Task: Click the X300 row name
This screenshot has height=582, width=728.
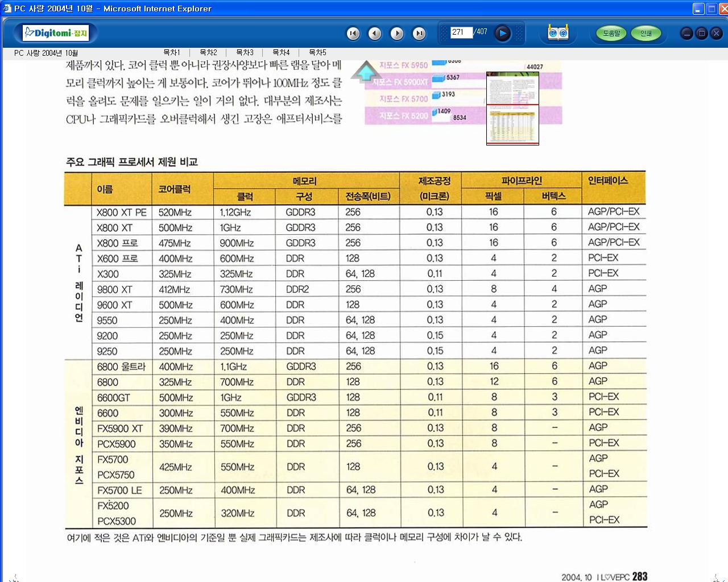Action: tap(108, 274)
